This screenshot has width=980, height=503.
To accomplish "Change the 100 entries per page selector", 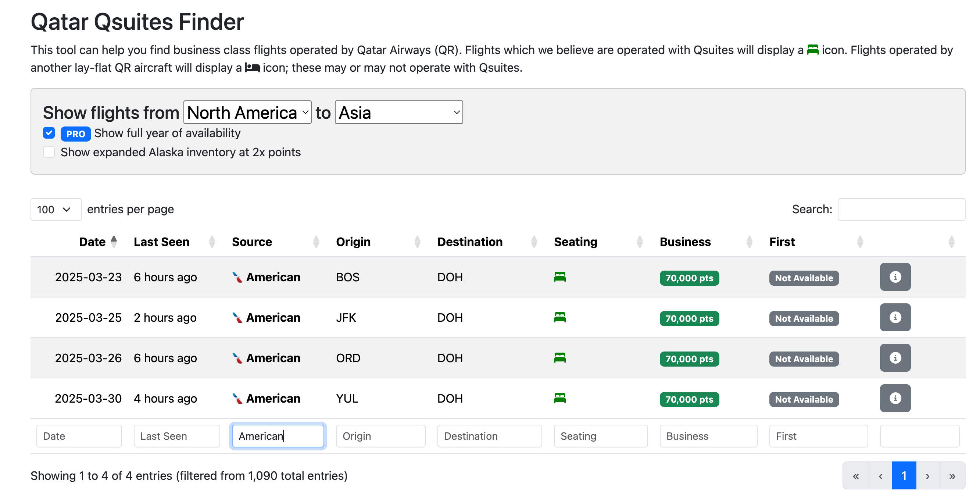I will (x=56, y=210).
